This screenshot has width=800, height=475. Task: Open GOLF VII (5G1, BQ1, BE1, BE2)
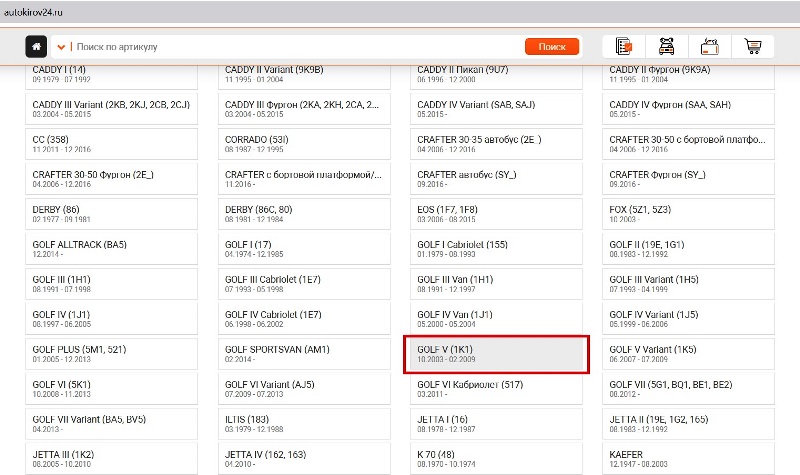point(688,389)
